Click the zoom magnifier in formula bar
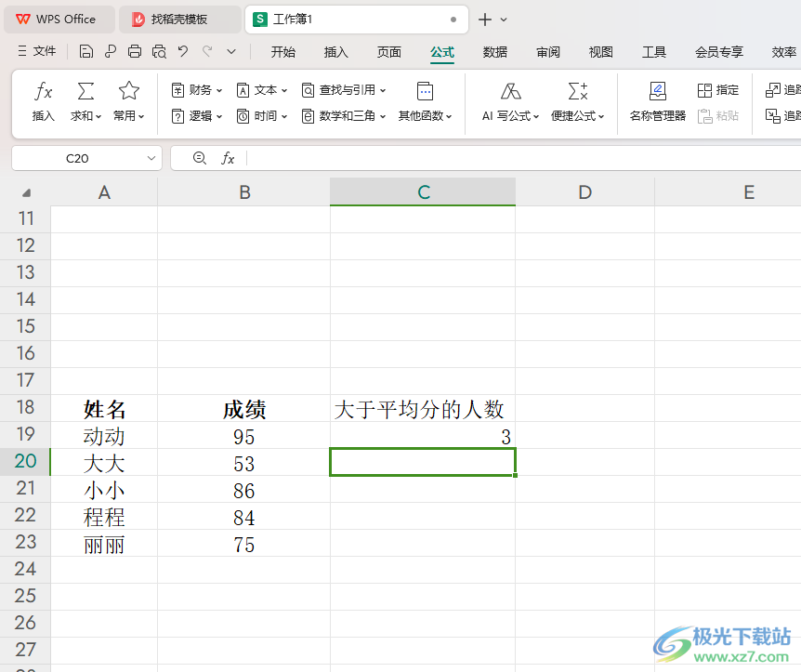 [199, 158]
